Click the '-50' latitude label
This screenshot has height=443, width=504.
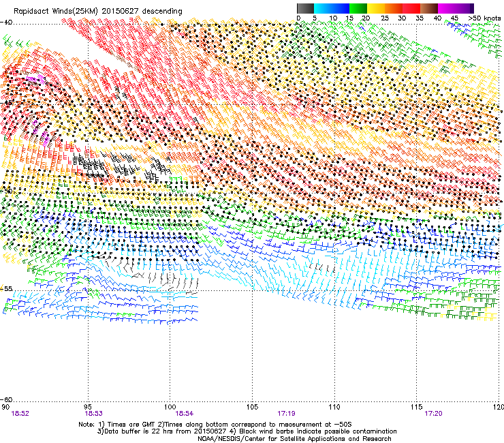6,191
